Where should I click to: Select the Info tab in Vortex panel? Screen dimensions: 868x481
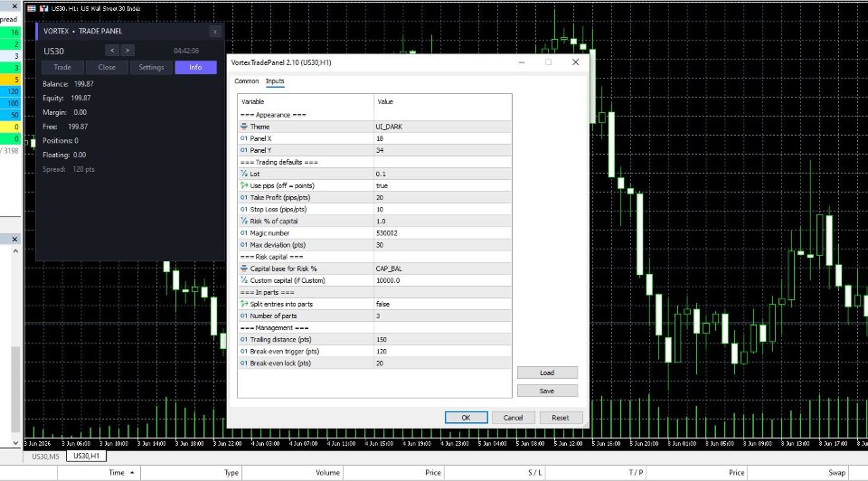(195, 67)
